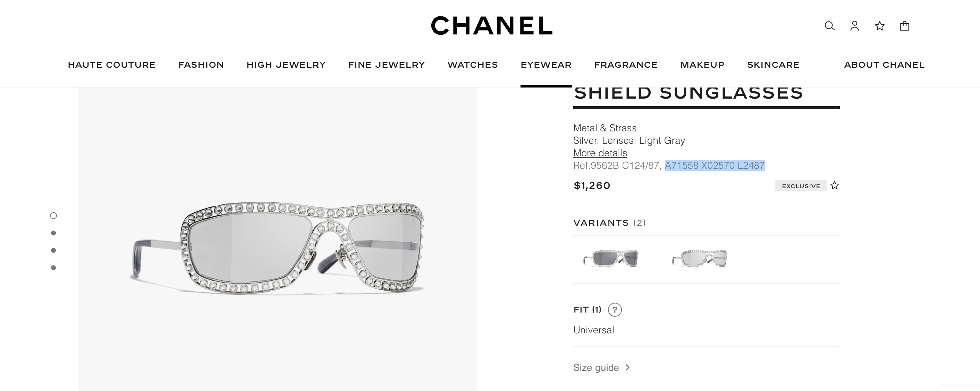Click the main sunglasses product image
Screen dimensions: 980x391
pyautogui.click(x=278, y=248)
